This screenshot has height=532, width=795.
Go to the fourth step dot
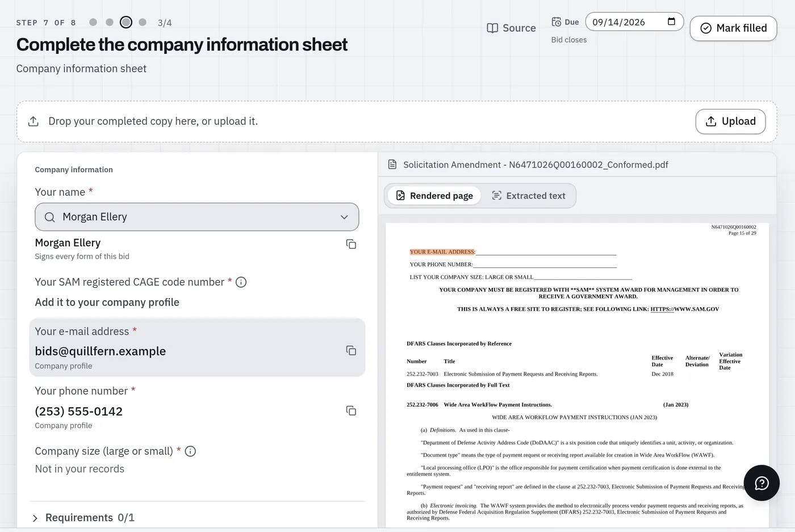[x=143, y=22]
